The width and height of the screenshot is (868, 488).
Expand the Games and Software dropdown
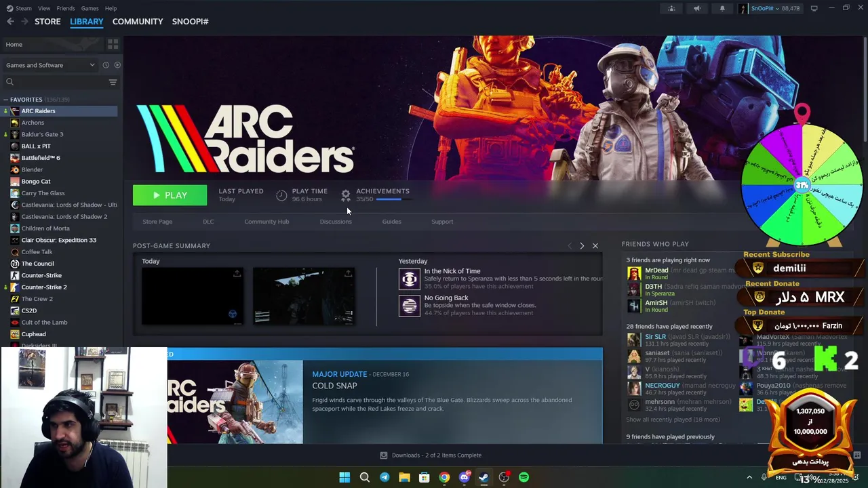coord(50,65)
